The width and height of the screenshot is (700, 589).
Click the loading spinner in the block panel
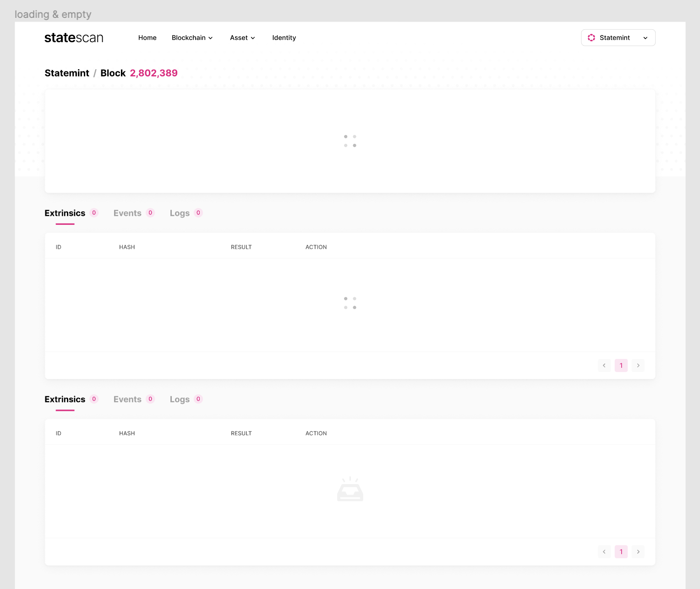[x=350, y=141]
